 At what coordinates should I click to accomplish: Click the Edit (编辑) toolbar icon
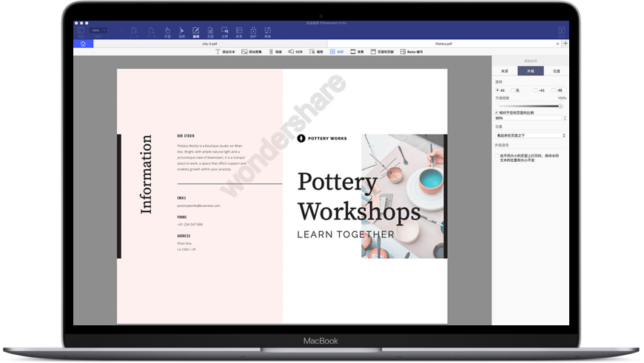[195, 32]
